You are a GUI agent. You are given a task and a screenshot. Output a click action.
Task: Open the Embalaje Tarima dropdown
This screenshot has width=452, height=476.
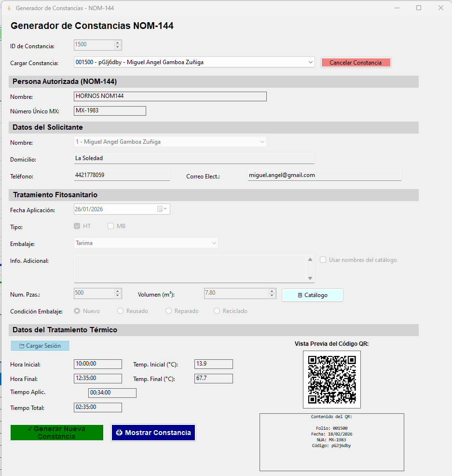point(214,243)
